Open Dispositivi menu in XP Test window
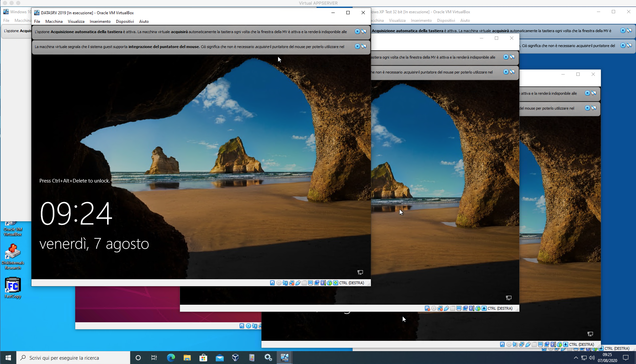 446,21
